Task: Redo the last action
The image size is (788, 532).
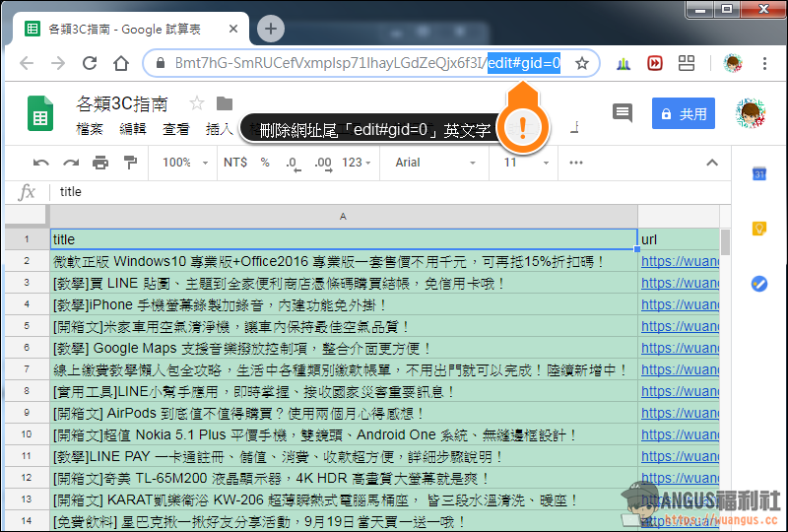Action: [x=71, y=163]
